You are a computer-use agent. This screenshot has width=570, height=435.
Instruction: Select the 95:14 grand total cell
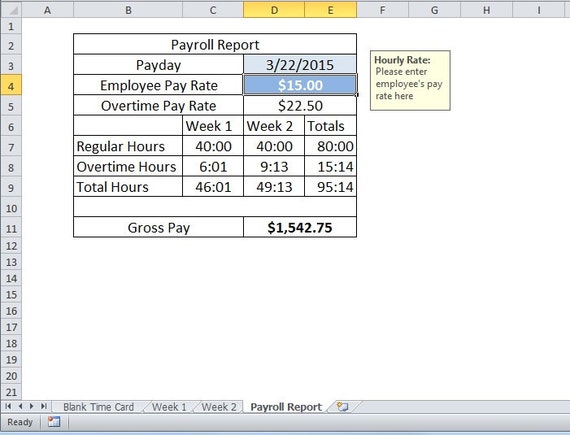[330, 187]
